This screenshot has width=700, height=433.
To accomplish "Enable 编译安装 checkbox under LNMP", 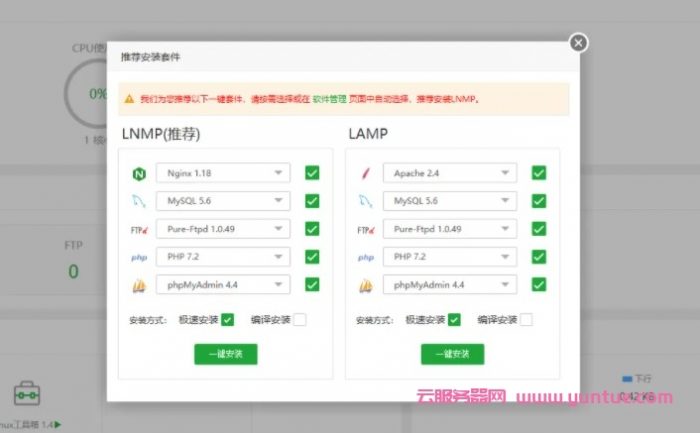I will [299, 320].
